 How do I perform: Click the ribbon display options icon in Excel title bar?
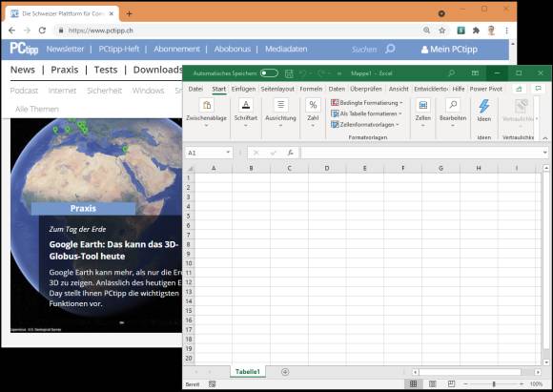pos(475,73)
